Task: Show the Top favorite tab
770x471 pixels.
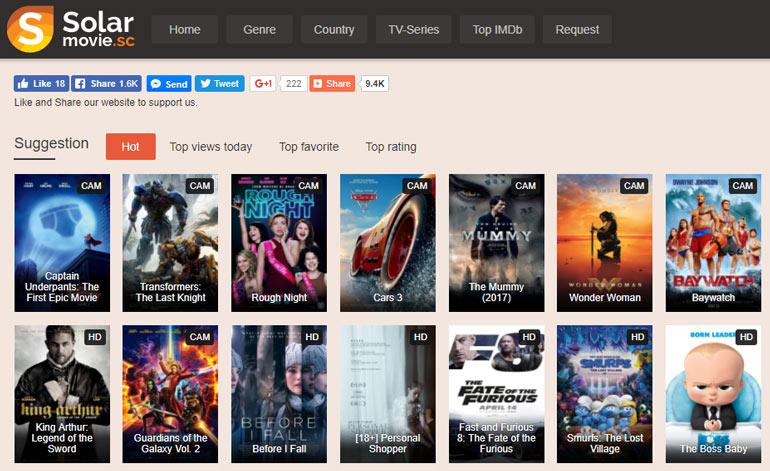Action: 309,147
